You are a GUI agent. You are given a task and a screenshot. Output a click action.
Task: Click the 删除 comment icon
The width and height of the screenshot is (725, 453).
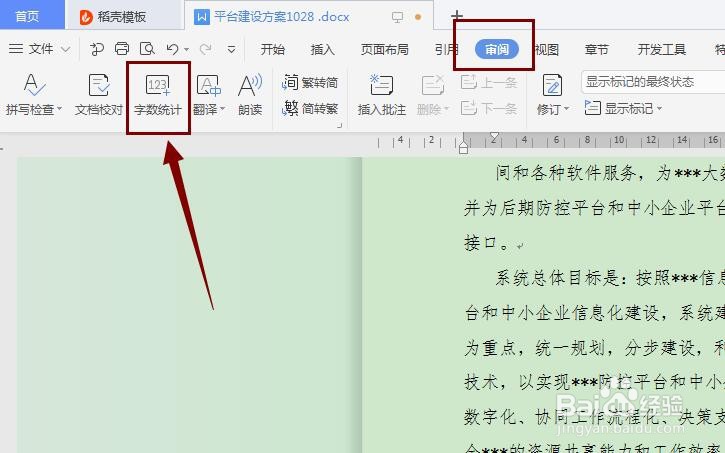click(x=432, y=86)
